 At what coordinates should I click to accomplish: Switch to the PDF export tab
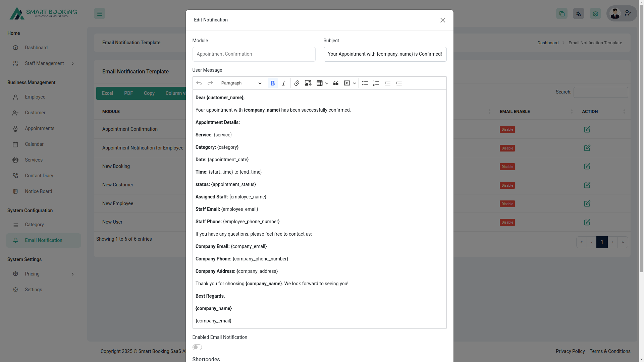tap(128, 93)
